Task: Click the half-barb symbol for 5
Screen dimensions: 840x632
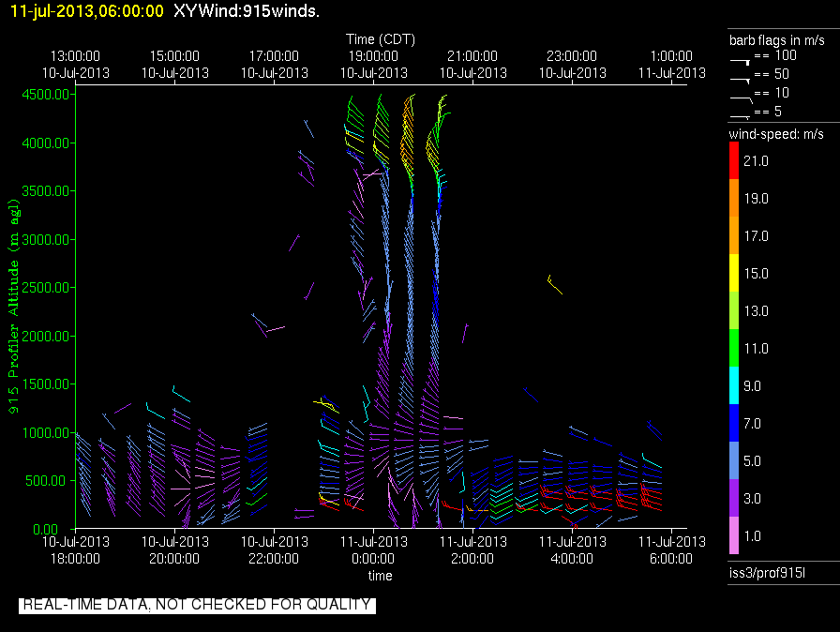Action: tap(741, 116)
